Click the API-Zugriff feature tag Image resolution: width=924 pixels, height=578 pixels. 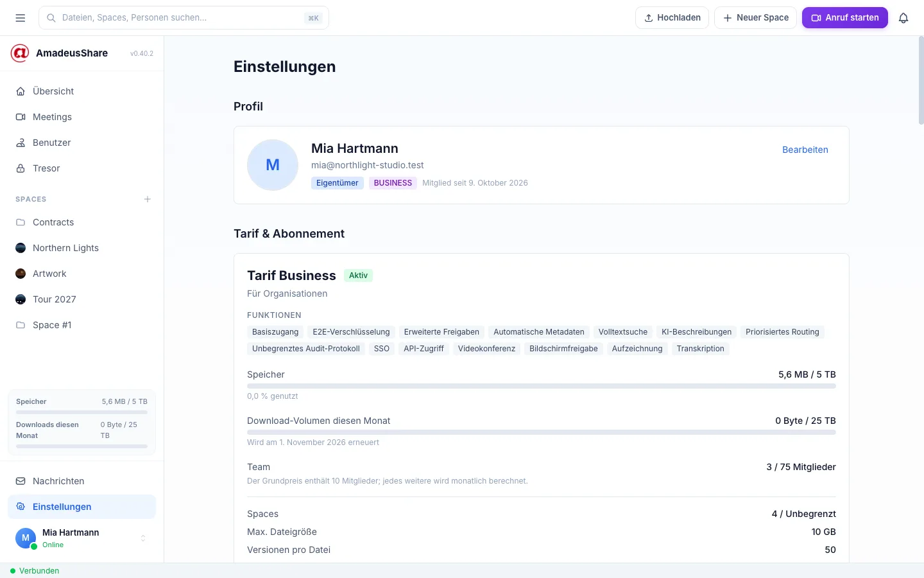coord(424,349)
